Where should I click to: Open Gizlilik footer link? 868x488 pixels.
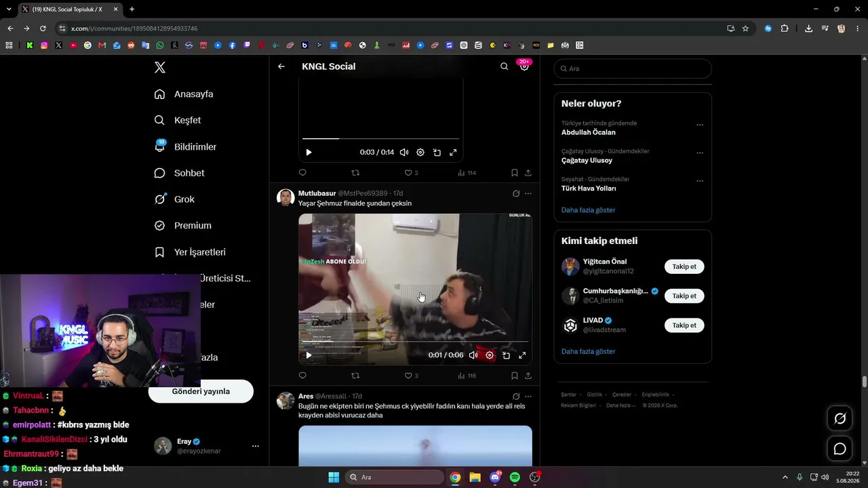(594, 394)
